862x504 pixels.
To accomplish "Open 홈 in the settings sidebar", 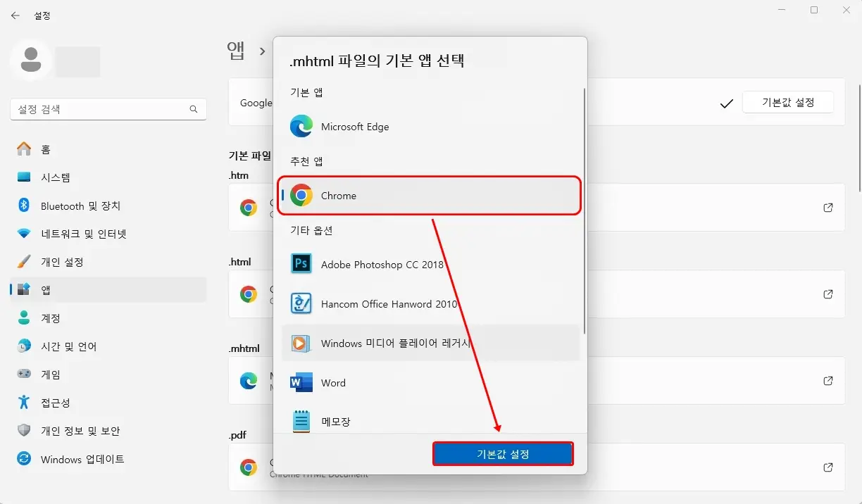I will 108,149.
